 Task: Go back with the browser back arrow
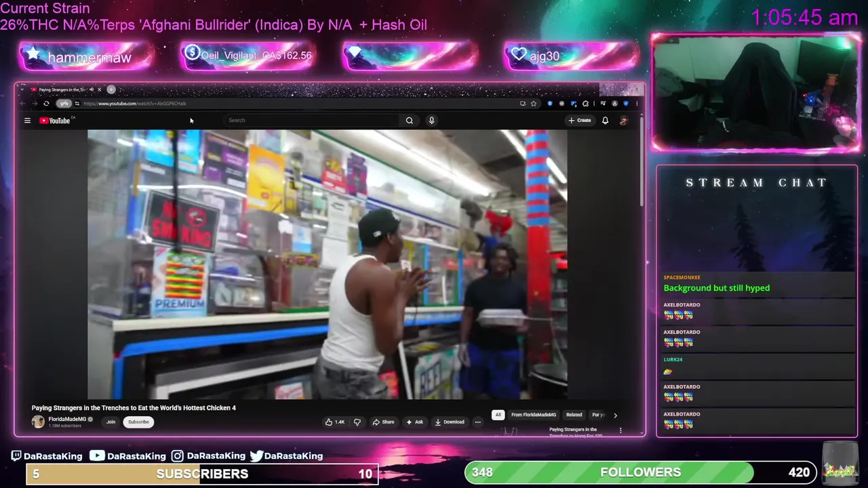click(23, 104)
